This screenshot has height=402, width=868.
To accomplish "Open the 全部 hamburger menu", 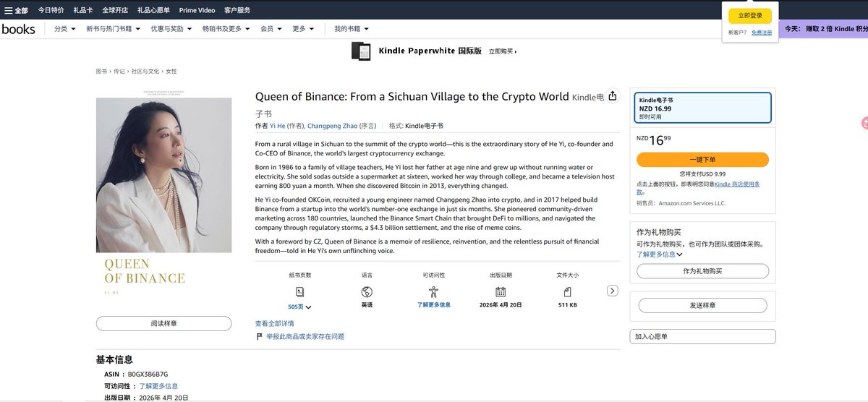I will pyautogui.click(x=16, y=10).
